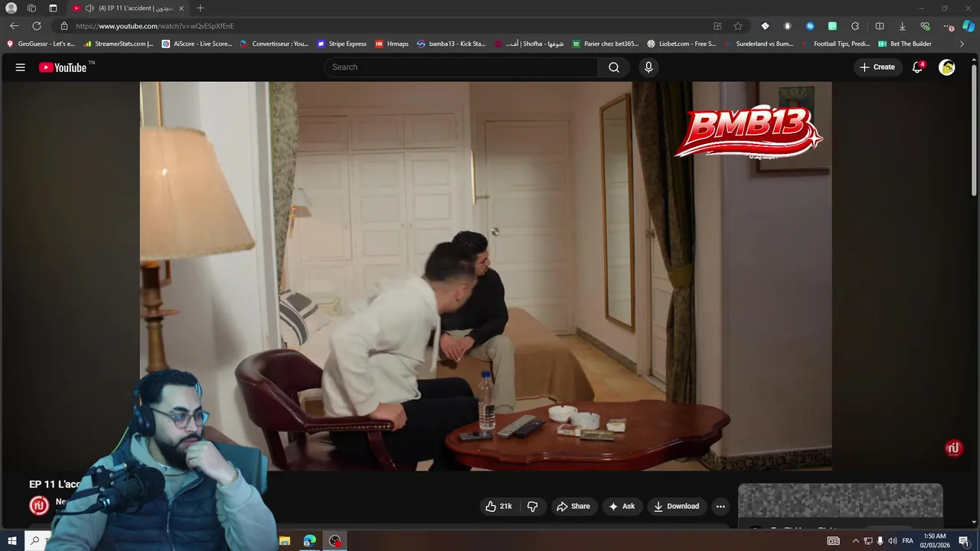Open Football Tips, Predi... bookmark
The image size is (980, 551).
(836, 44)
